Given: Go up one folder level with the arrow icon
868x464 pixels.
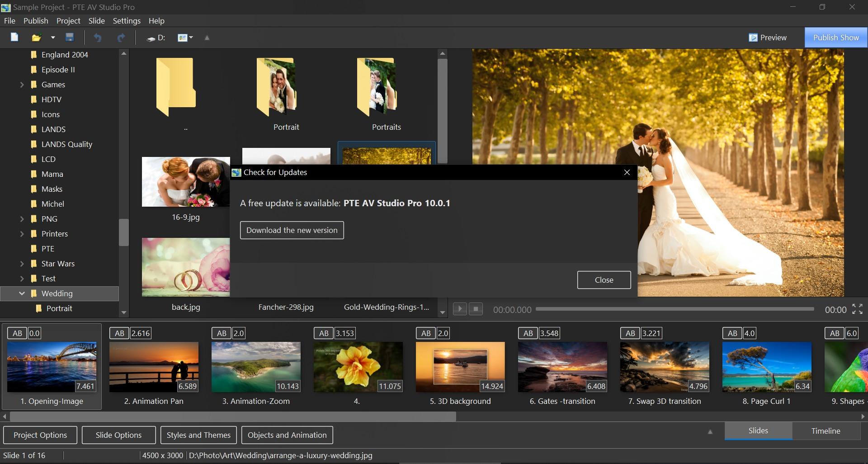Looking at the screenshot, I should [x=207, y=38].
